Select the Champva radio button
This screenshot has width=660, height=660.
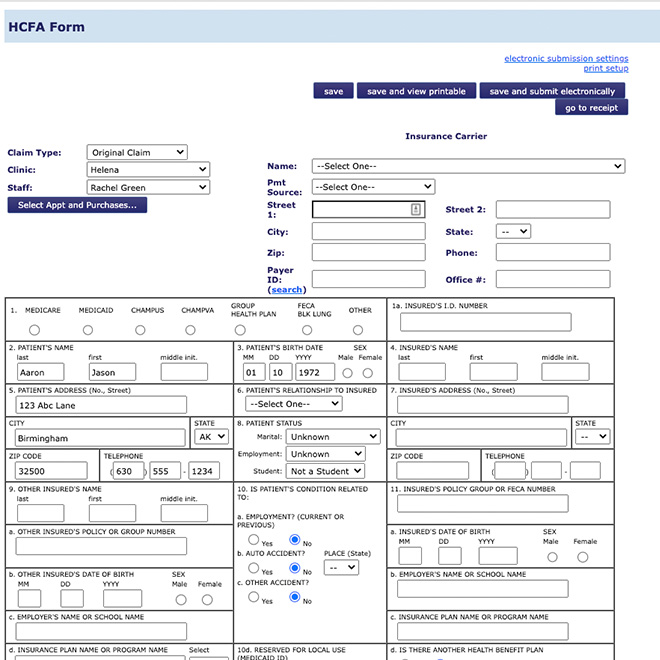pos(190,330)
